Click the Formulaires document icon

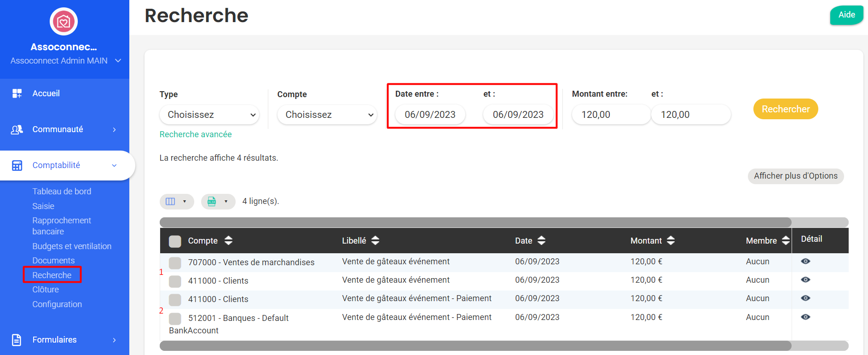click(x=17, y=340)
